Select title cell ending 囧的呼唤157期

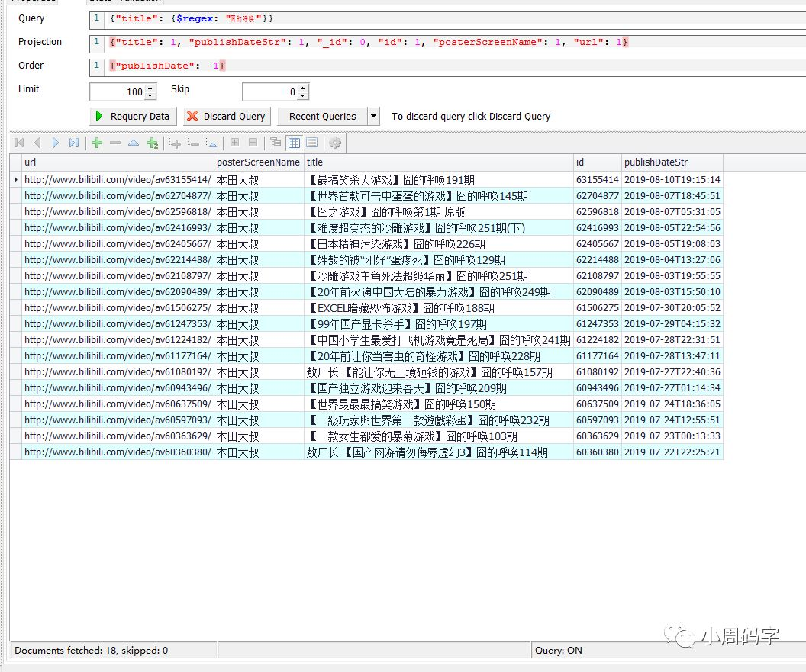(x=438, y=372)
